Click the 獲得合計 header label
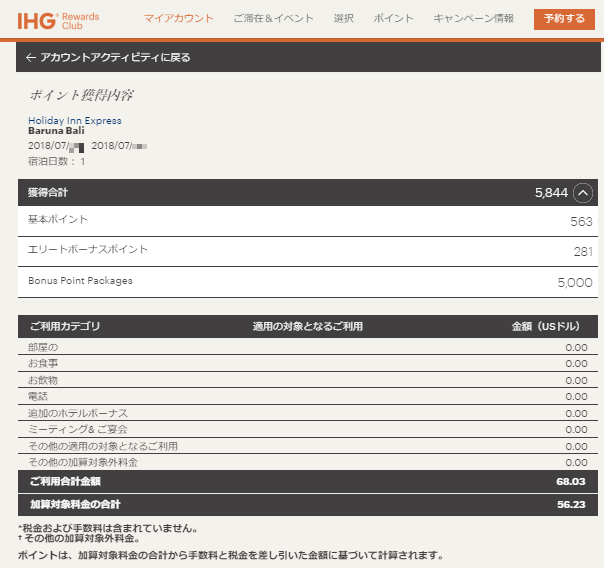 pos(49,192)
